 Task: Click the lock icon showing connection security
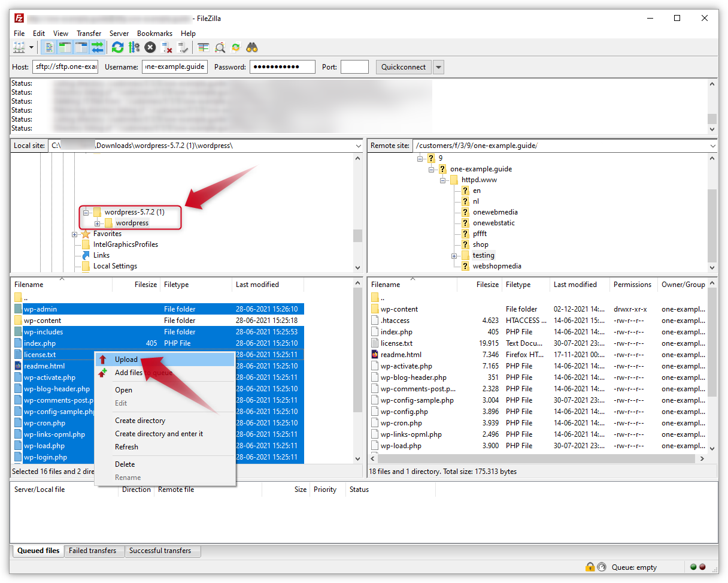(590, 567)
